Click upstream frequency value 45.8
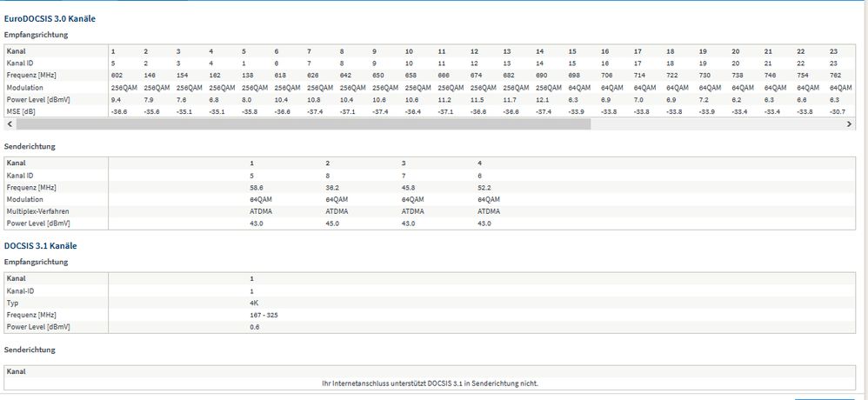 pyautogui.click(x=409, y=187)
